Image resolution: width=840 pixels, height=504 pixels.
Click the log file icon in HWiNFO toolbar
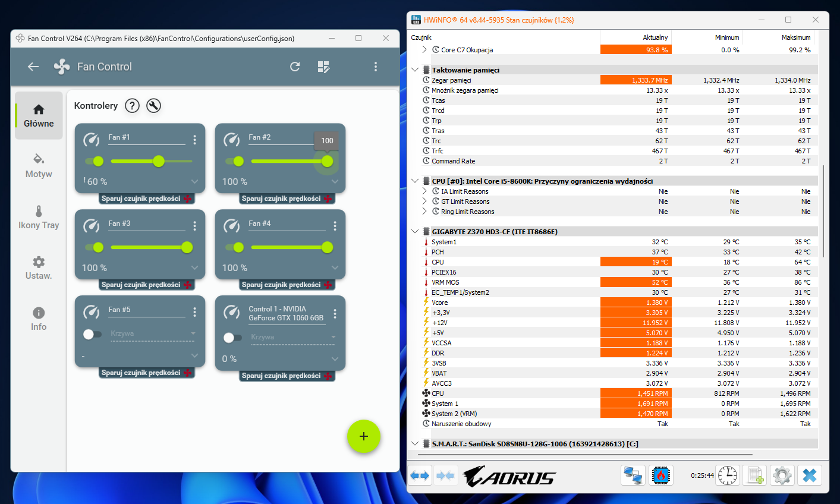[x=755, y=475]
